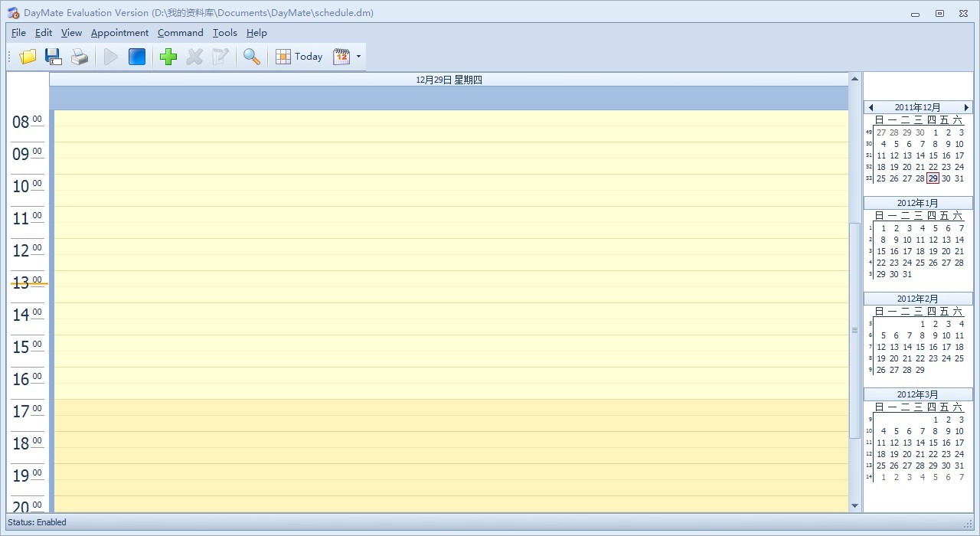The width and height of the screenshot is (980, 536).
Task: Save the schedule with the floppy icon
Action: [x=54, y=57]
